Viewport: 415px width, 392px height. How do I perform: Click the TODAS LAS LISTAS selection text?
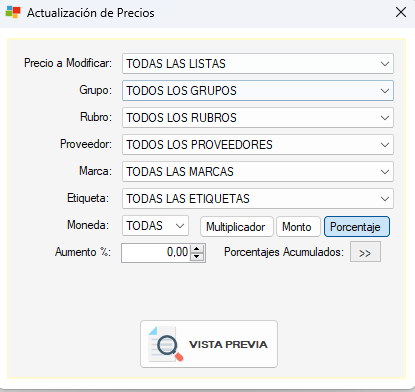pyautogui.click(x=176, y=64)
